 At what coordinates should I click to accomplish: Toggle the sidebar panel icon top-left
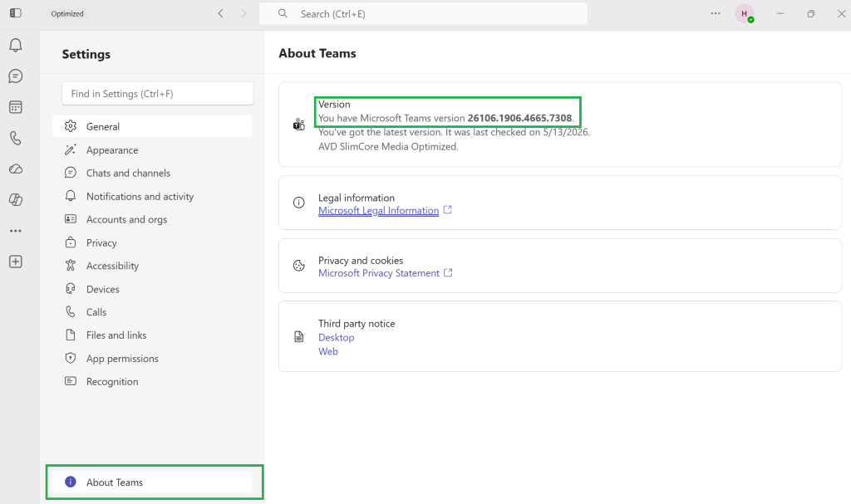(x=16, y=13)
